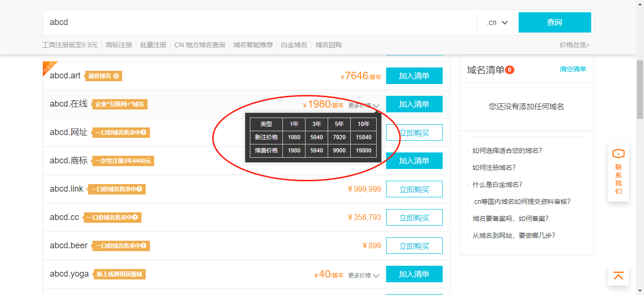Click the scrollbar up arrow
This screenshot has width=644, height=295.
click(x=640, y=4)
